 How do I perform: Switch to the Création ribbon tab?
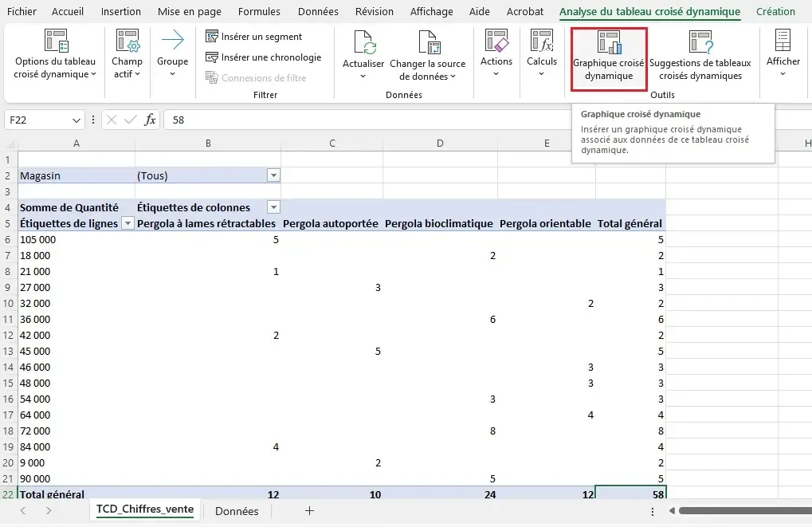(775, 11)
